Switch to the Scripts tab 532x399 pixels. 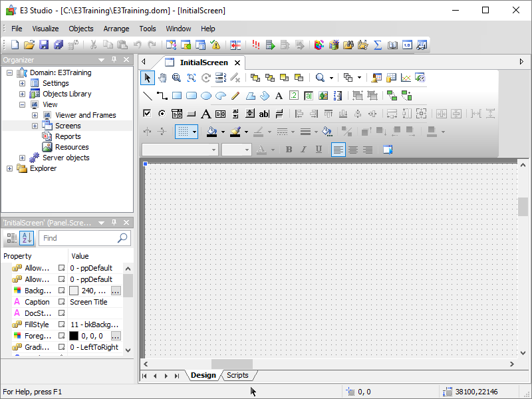pyautogui.click(x=237, y=376)
